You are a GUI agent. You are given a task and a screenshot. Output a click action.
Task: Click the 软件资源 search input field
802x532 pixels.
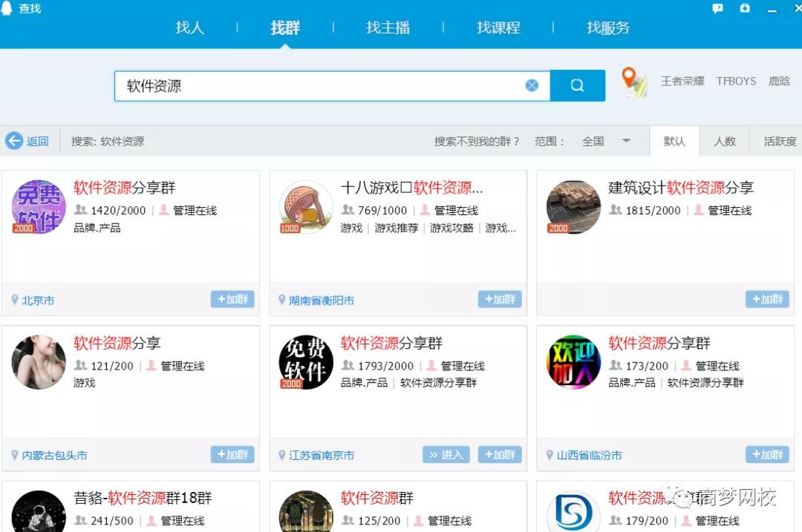click(x=319, y=86)
